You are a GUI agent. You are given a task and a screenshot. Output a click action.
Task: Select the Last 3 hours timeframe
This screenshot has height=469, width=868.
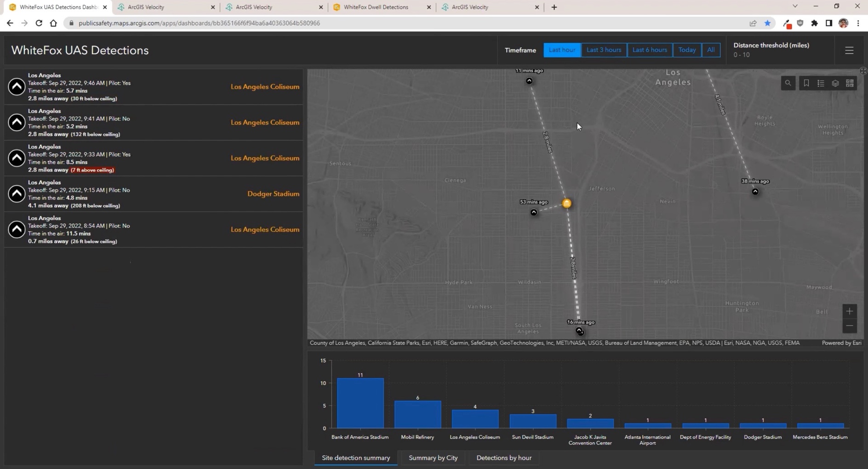604,50
